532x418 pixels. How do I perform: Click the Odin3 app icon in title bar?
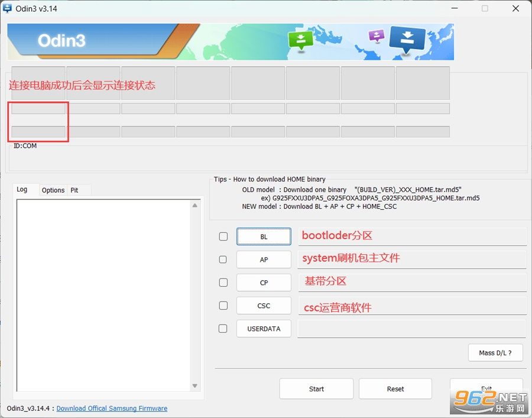pyautogui.click(x=7, y=8)
